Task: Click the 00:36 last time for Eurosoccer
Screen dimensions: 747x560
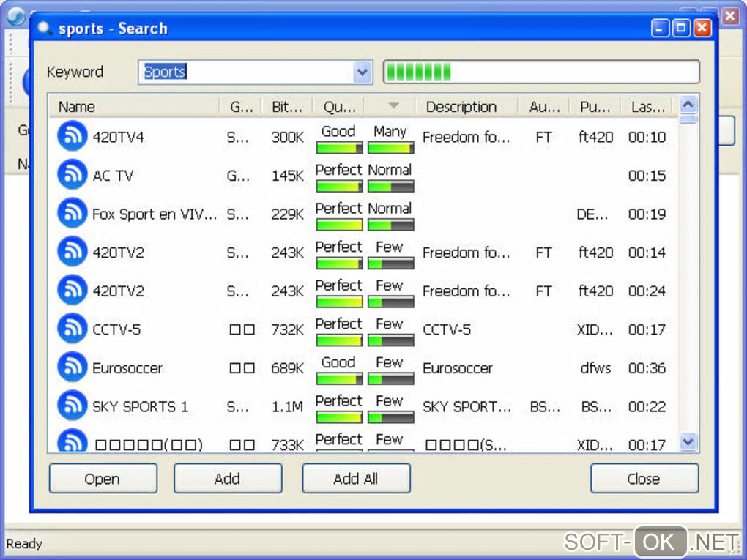Action: pos(647,368)
